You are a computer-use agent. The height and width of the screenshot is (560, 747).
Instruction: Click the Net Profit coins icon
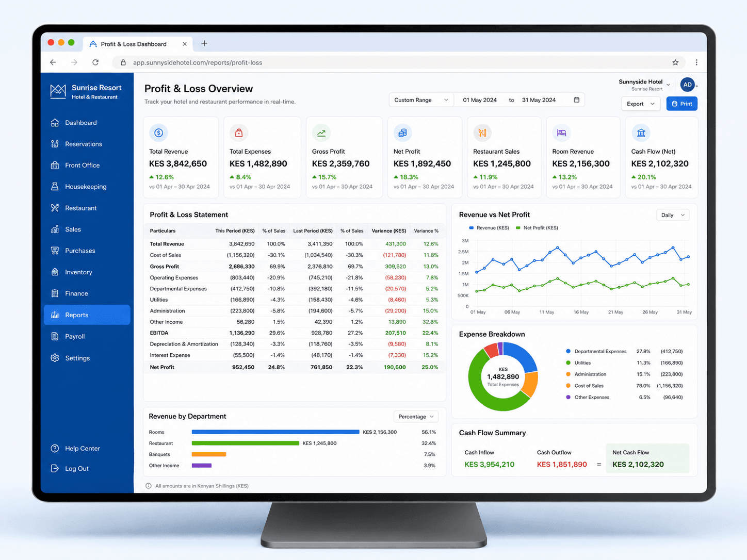(x=402, y=133)
